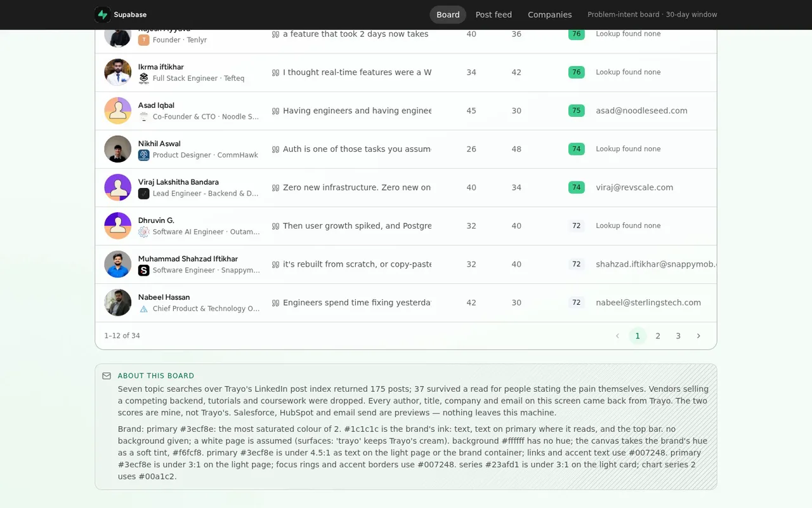The width and height of the screenshot is (812, 508).
Task: Click Muhammad Shahzad Iftikhar's profile photo
Action: point(118,264)
